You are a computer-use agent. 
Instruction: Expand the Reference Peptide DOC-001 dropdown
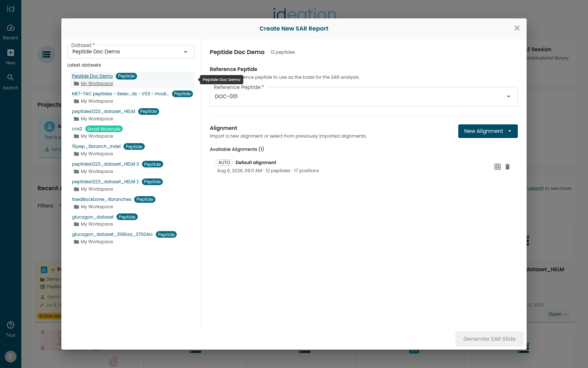pyautogui.click(x=364, y=97)
